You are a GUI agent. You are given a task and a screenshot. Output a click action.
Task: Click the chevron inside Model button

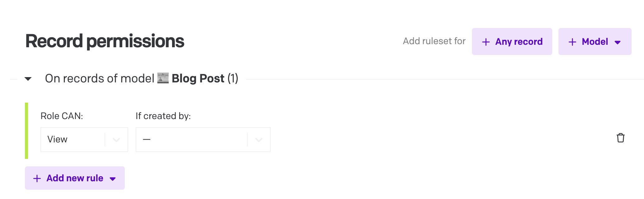[x=617, y=42]
